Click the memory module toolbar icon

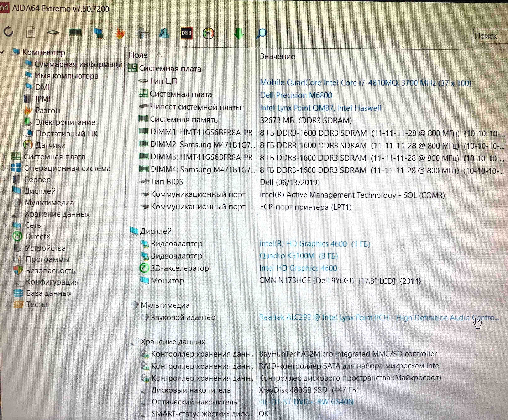click(75, 32)
